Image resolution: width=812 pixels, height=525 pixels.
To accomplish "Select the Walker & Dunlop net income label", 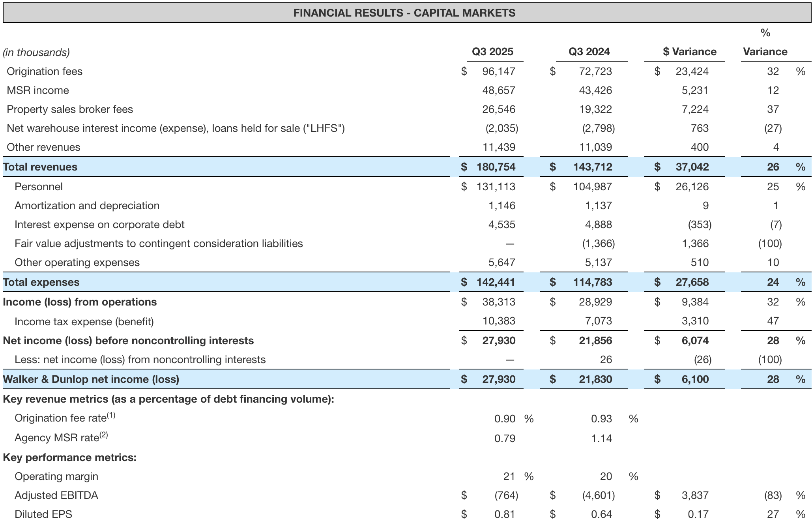I will [91, 379].
